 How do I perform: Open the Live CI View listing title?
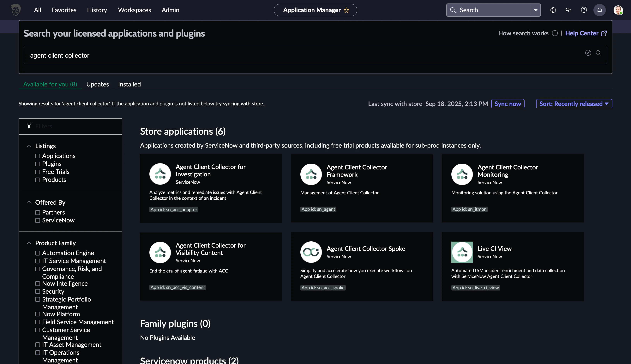click(x=494, y=249)
